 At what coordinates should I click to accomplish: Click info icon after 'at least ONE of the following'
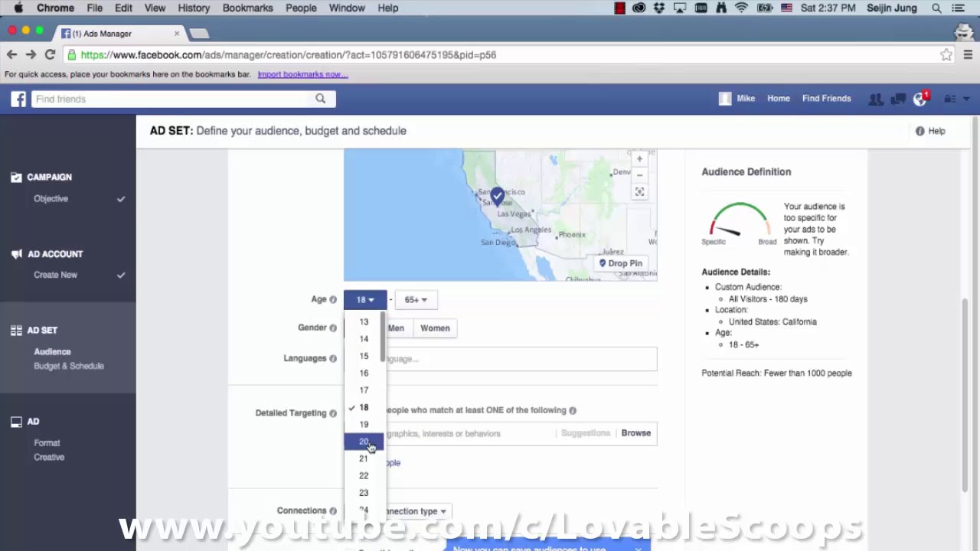(x=573, y=410)
